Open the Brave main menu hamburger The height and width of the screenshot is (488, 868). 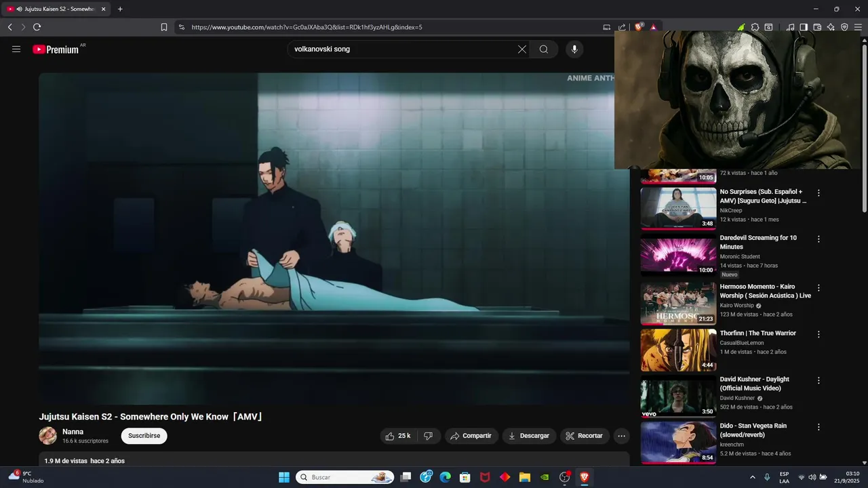coord(859,27)
